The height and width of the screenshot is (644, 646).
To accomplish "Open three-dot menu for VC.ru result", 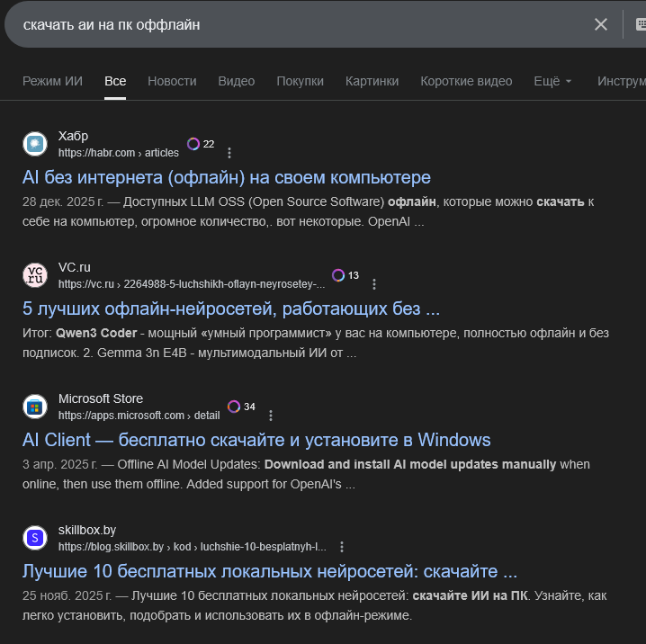I will coord(374,284).
